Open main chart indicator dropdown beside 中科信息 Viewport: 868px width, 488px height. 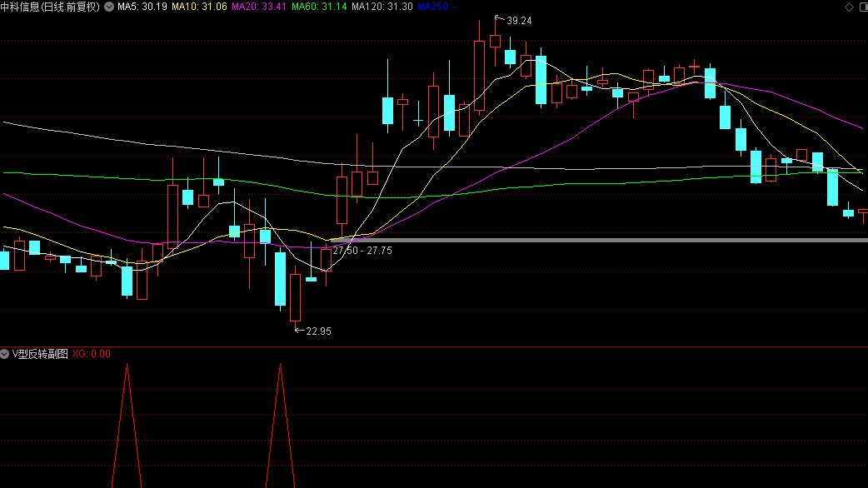(109, 7)
